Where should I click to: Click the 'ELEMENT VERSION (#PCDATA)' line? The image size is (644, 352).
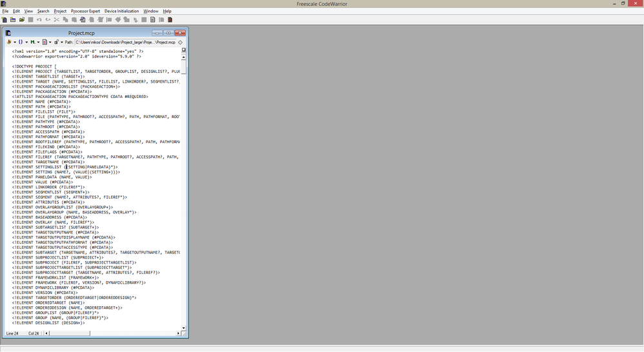(x=45, y=293)
